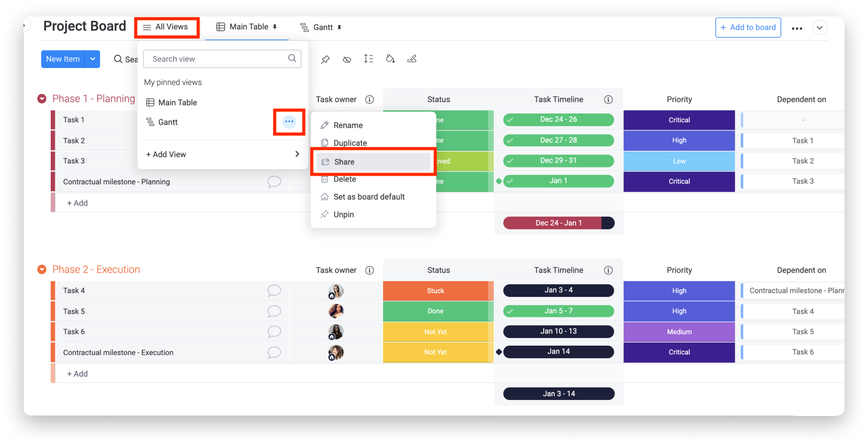This screenshot has height=446, width=868.
Task: Change Task 6 Not Yet status cell
Action: [435, 332]
